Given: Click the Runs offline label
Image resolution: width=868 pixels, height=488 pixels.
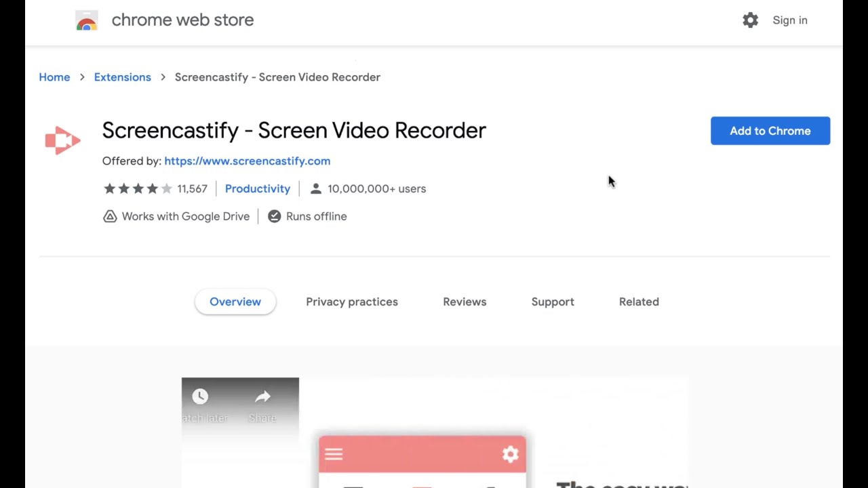Looking at the screenshot, I should (316, 216).
